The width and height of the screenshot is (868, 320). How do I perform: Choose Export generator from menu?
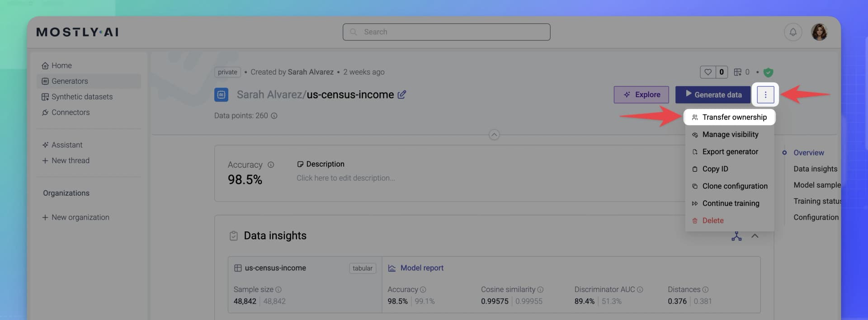point(729,152)
